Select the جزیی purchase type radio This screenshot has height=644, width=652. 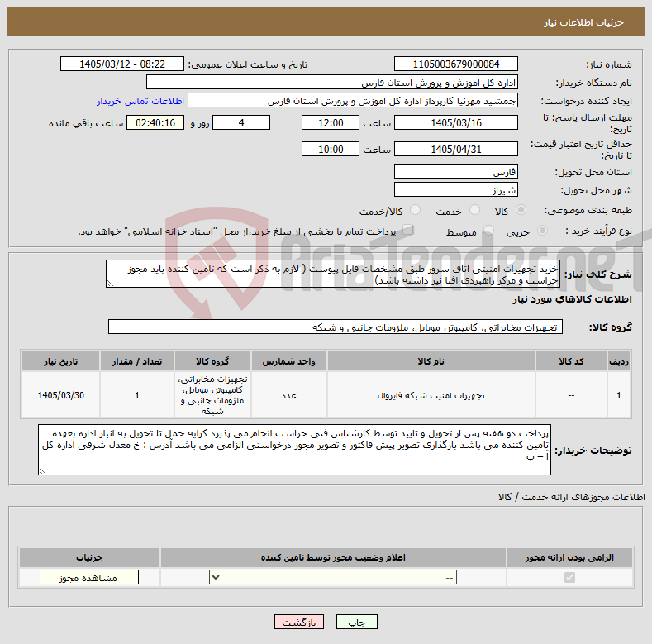coord(542,231)
